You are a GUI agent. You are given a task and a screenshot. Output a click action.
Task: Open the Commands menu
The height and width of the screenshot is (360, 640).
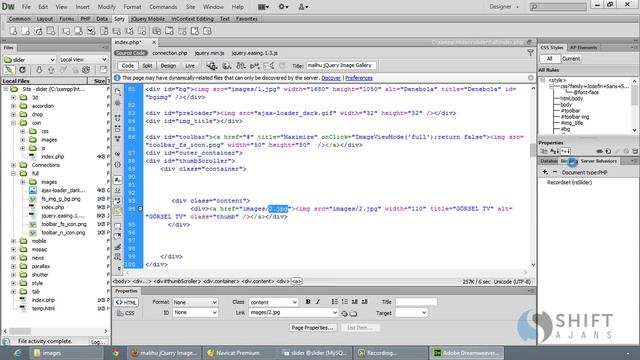tap(163, 7)
